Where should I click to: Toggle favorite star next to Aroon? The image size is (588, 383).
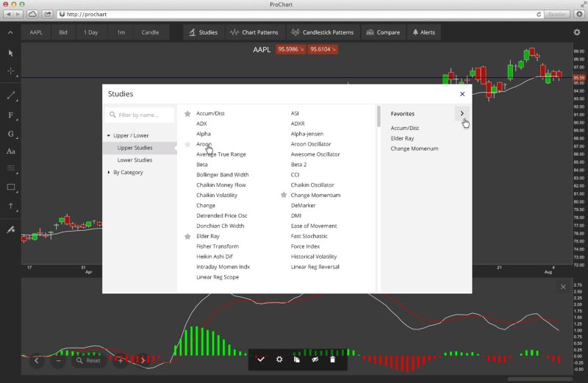187,144
